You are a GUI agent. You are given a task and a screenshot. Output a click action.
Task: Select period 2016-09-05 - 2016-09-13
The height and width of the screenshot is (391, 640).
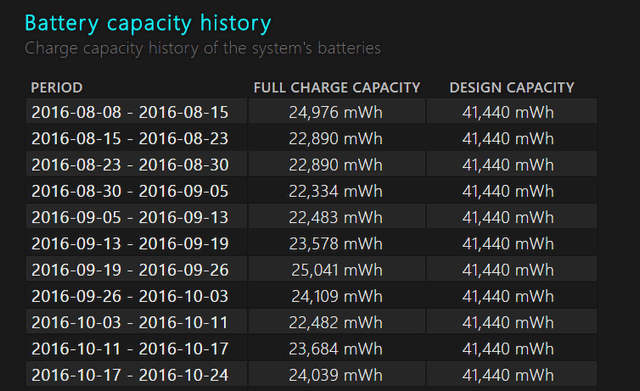pyautogui.click(x=130, y=218)
